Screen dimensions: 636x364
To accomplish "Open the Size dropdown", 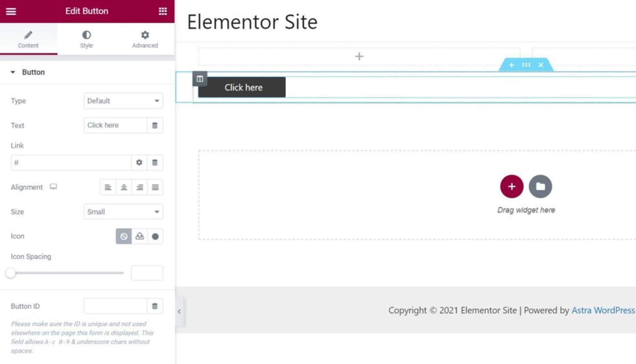I will click(123, 211).
